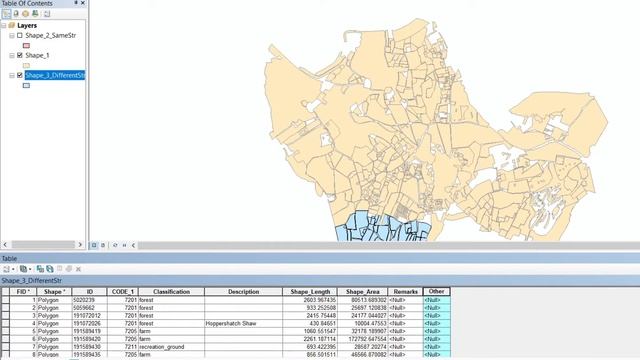Select table row with ID 191589430
Image resolution: width=640 pixels, height=360 pixels.
[x=5, y=347]
